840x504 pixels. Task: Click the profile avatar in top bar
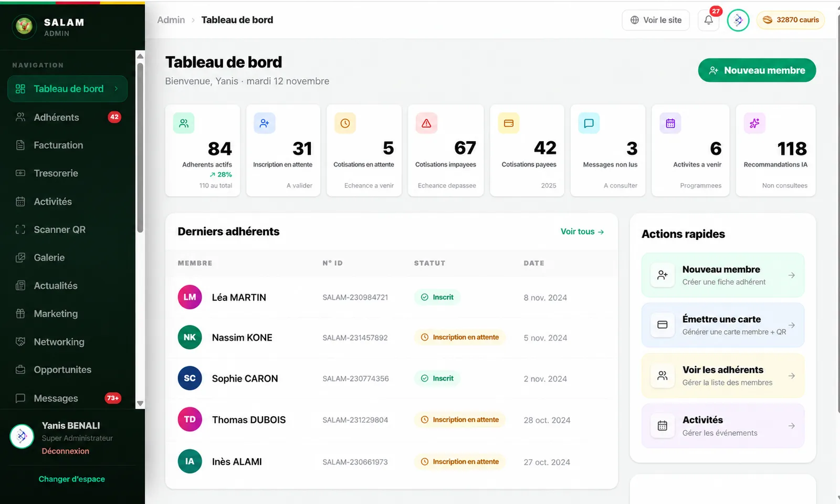tap(738, 20)
